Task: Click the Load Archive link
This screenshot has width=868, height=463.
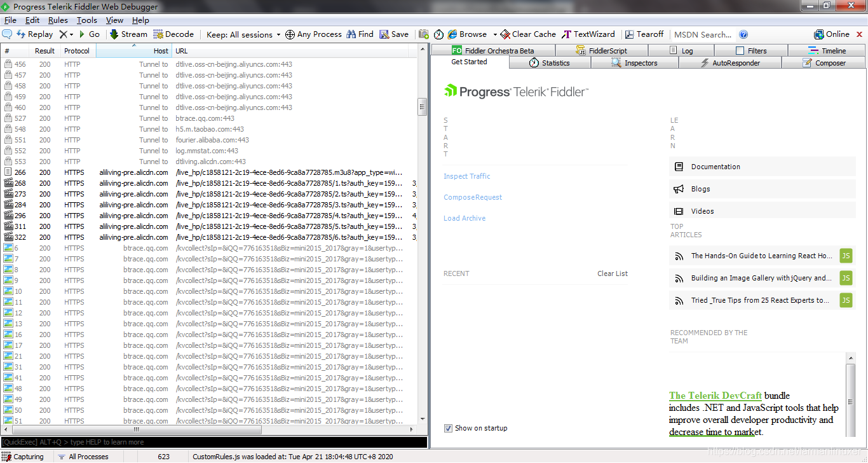Action: pyautogui.click(x=465, y=218)
